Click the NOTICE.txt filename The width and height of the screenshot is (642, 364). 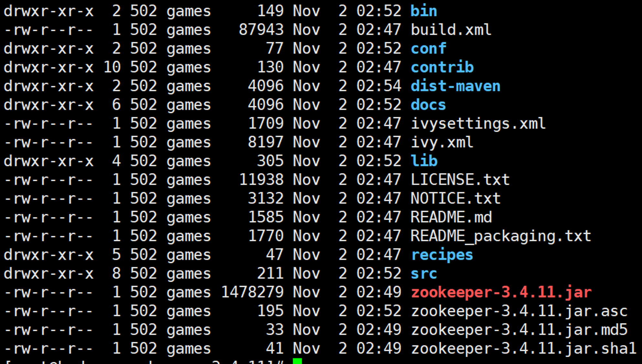point(455,198)
